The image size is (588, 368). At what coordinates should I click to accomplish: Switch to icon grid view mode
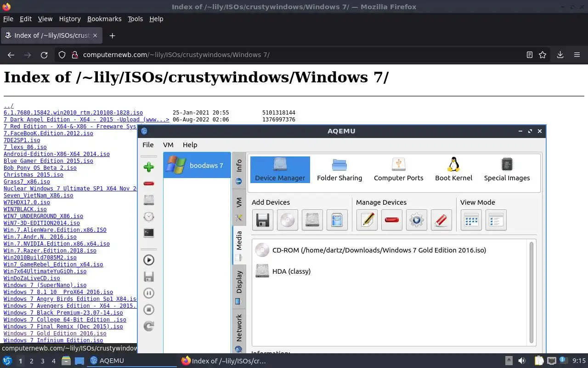pyautogui.click(x=471, y=220)
